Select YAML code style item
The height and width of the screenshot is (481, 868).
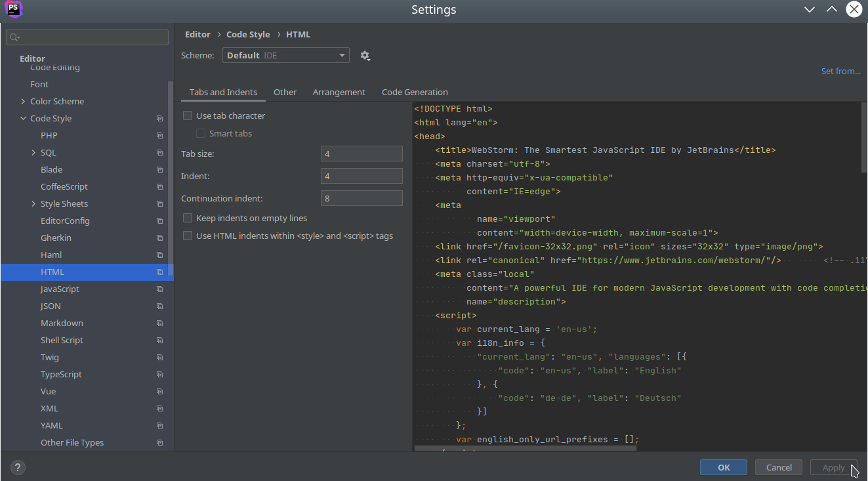point(52,426)
